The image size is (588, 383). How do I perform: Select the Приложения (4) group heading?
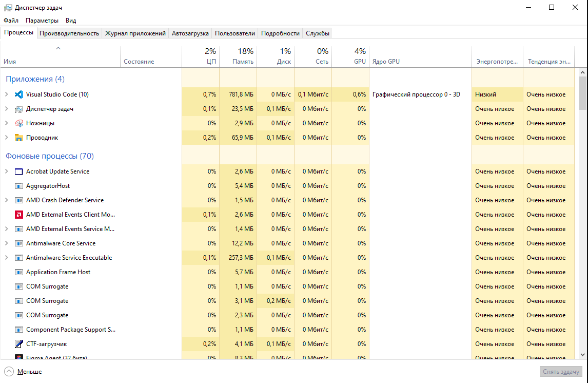click(35, 79)
